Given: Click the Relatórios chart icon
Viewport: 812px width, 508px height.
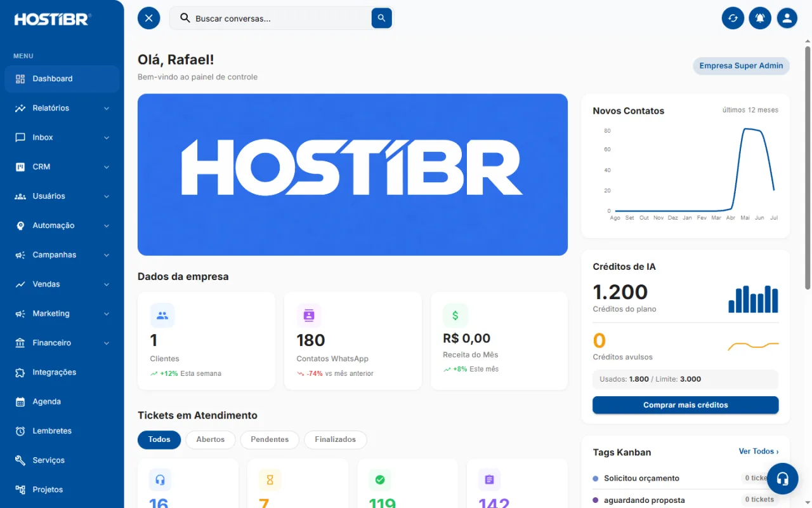Looking at the screenshot, I should click(20, 108).
